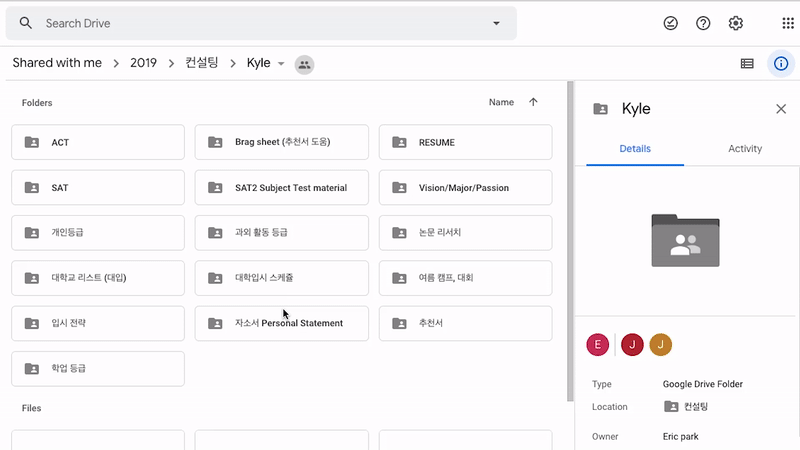The image size is (800, 450).
Task: Go to the 2019 breadcrumb folder
Action: coord(143,63)
